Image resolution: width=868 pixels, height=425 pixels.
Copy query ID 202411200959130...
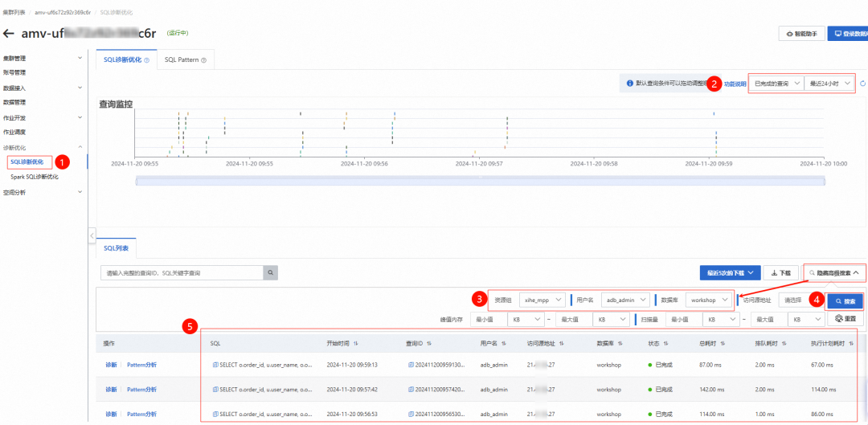click(x=411, y=366)
